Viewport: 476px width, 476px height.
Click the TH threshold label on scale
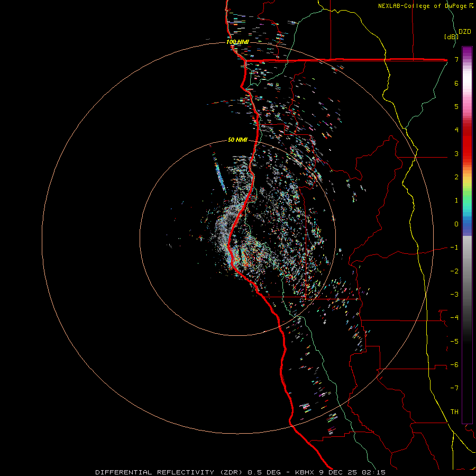[454, 411]
